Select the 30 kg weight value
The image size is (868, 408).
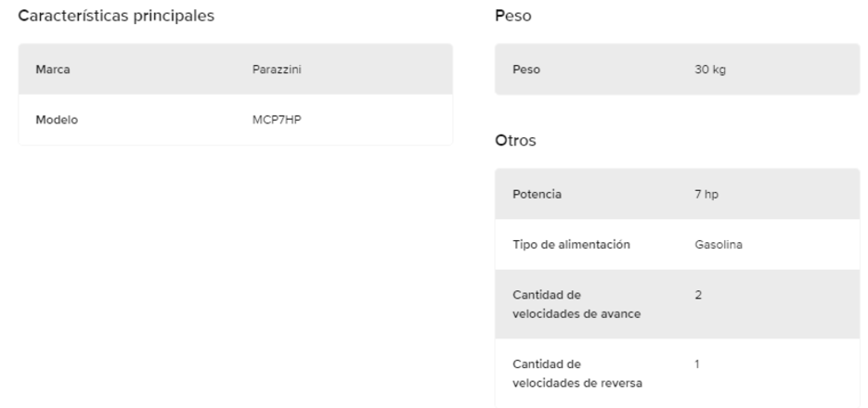tap(709, 70)
